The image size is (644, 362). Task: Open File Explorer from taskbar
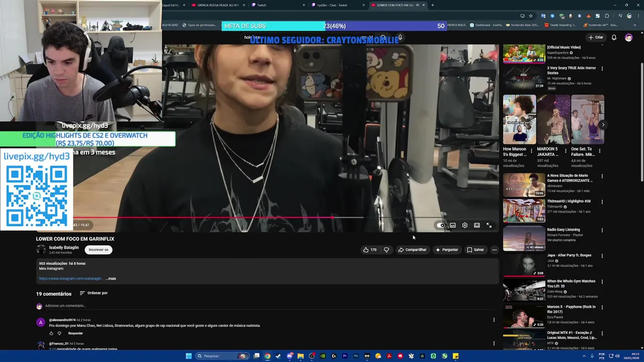click(300, 356)
